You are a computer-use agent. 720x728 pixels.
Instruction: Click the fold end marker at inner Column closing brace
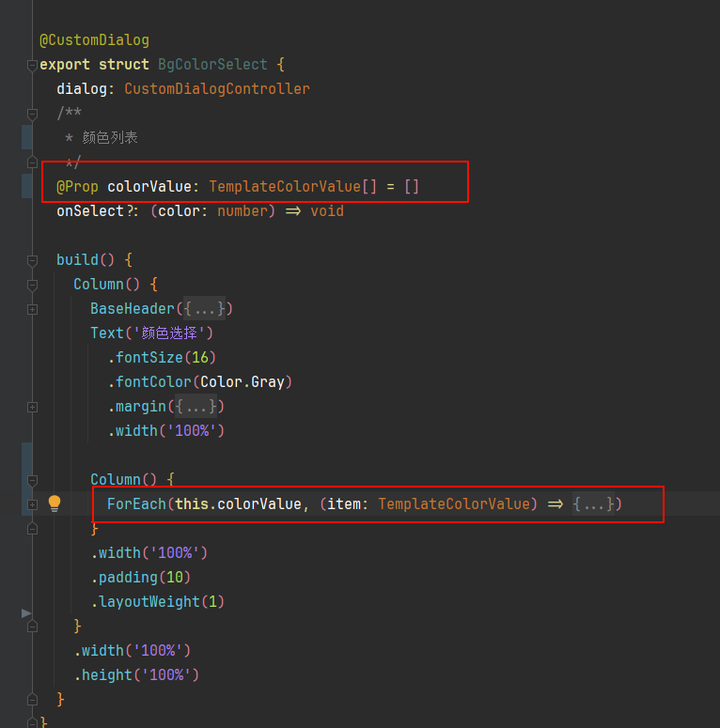click(x=32, y=529)
